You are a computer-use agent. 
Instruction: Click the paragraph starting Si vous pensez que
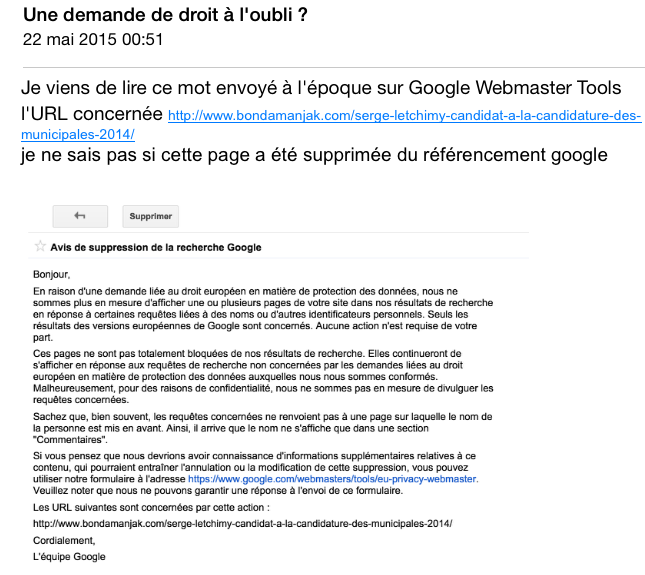point(255,473)
